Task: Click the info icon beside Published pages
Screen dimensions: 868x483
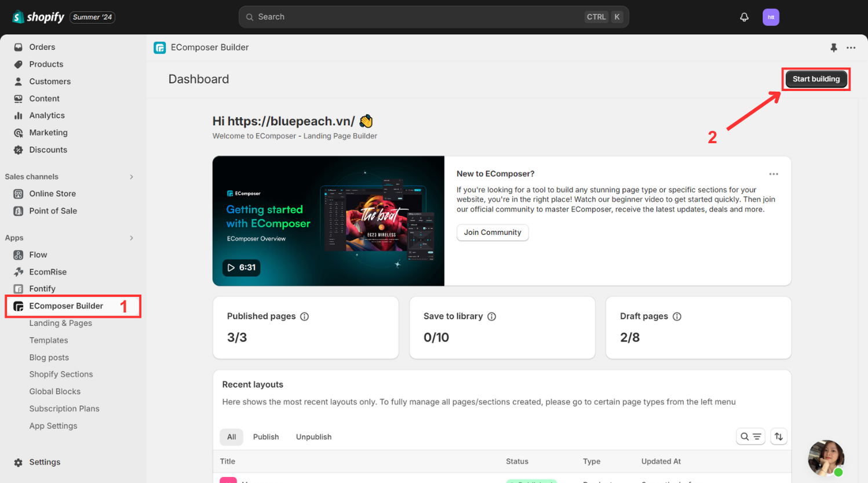Action: tap(305, 317)
